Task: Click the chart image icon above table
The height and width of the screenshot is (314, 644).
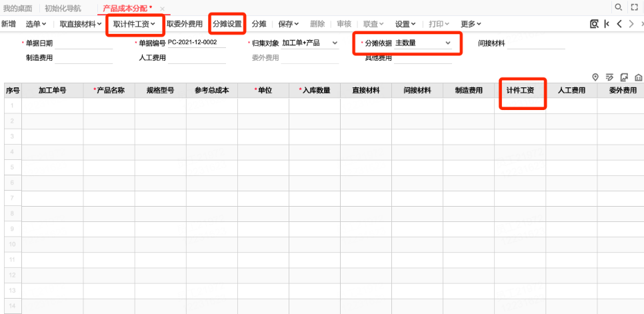Action: coord(624,77)
